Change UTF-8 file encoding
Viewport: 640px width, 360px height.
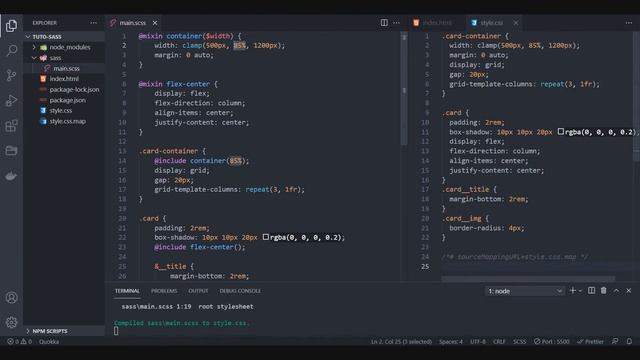(x=478, y=342)
